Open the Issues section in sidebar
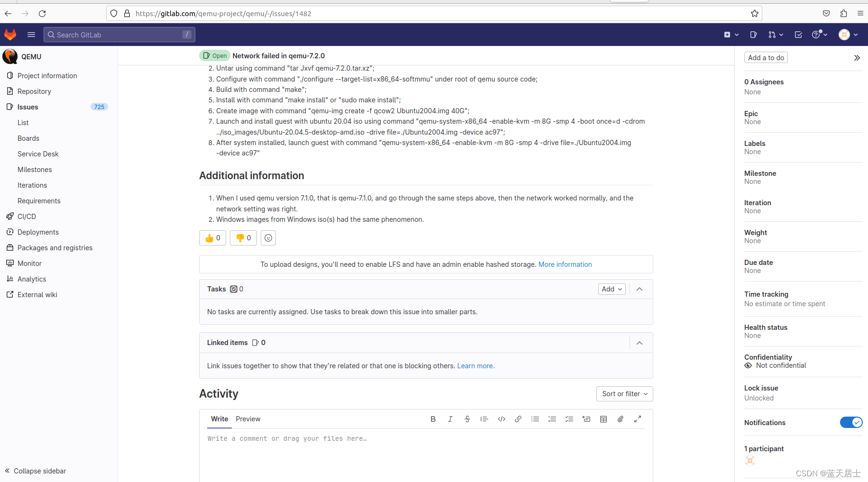 [28, 107]
